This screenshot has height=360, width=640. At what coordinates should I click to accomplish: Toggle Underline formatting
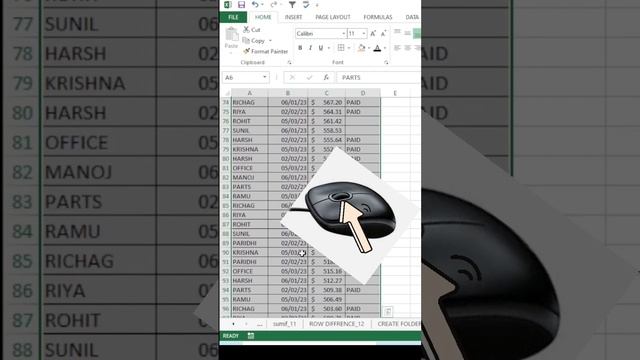[x=321, y=48]
